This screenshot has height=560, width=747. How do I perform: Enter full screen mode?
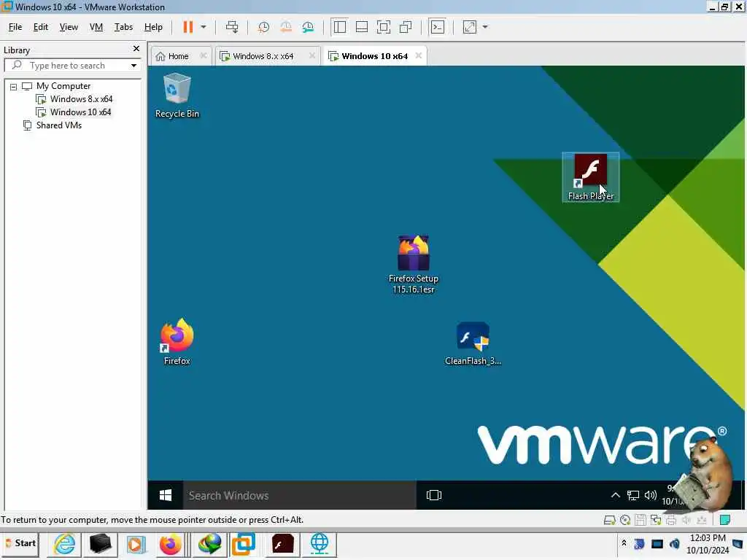(x=384, y=27)
